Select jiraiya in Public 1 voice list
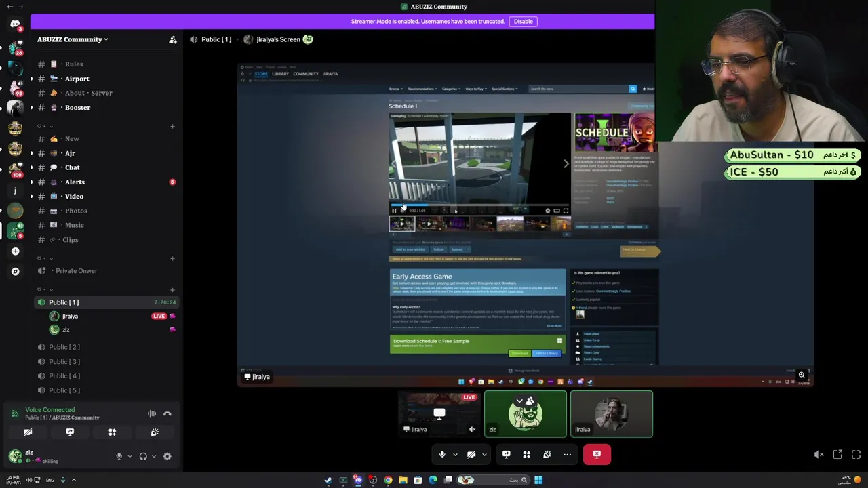Screen dimensions: 868x488 (105, 316)
